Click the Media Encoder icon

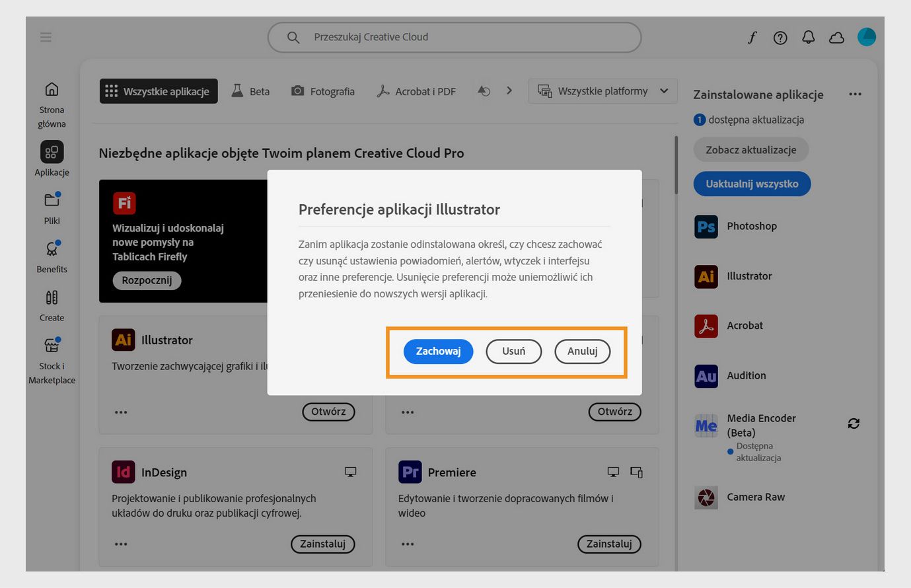[x=706, y=426]
